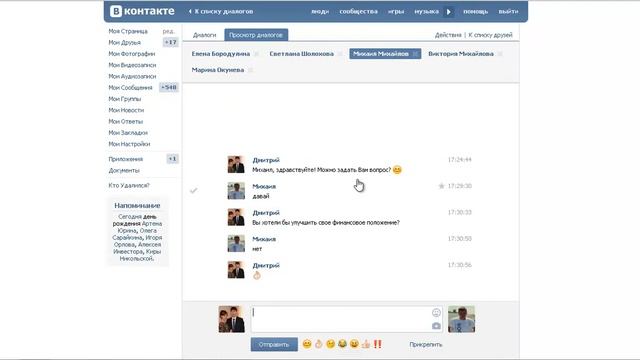Close the Елена Бородулина dialog tab
Screen dimensions: 640x360
tap(256, 54)
